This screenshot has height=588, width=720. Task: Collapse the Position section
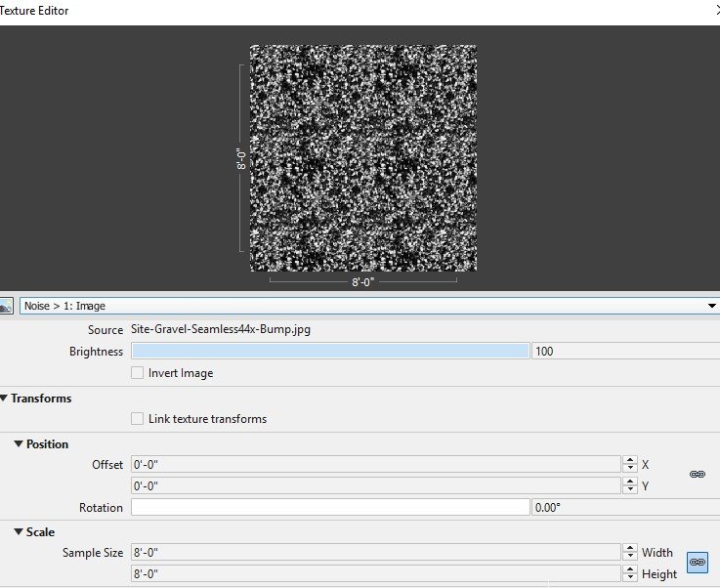click(x=20, y=444)
